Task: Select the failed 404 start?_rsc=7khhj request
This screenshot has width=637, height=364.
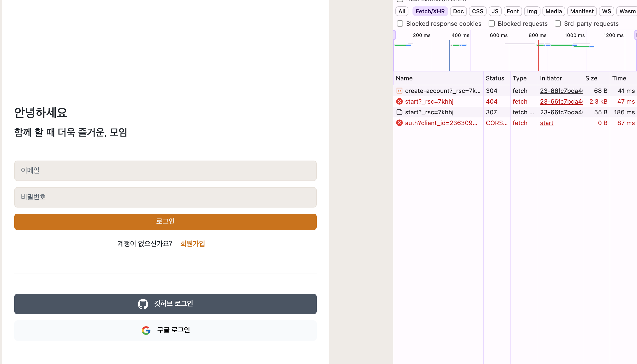Action: click(x=515, y=101)
